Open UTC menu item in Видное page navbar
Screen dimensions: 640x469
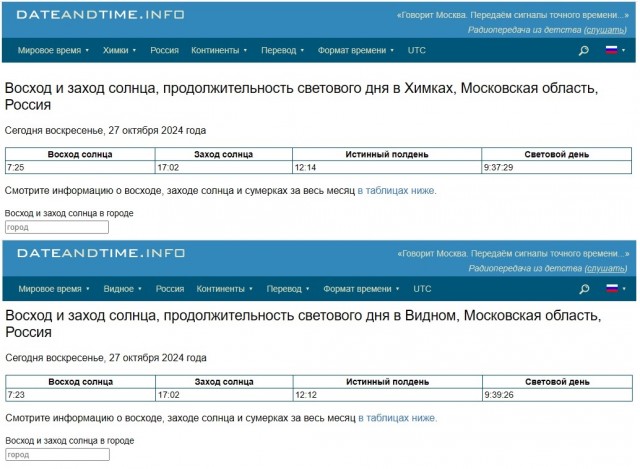point(422,289)
